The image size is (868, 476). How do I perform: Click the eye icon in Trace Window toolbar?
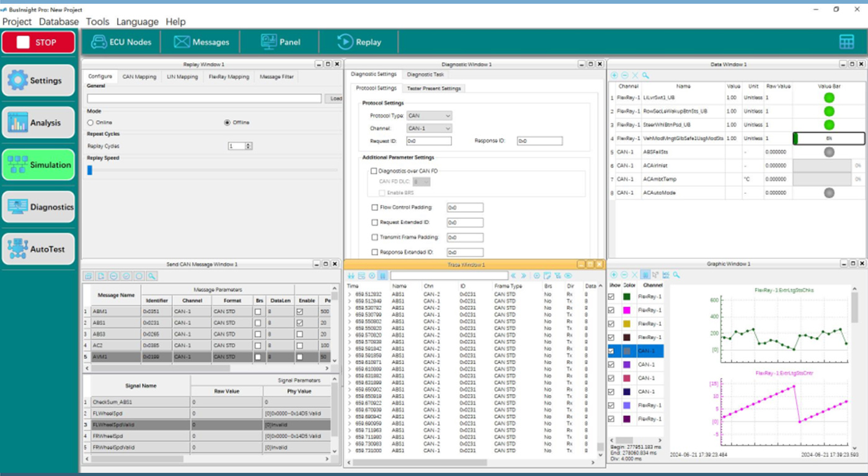pyautogui.click(x=568, y=276)
